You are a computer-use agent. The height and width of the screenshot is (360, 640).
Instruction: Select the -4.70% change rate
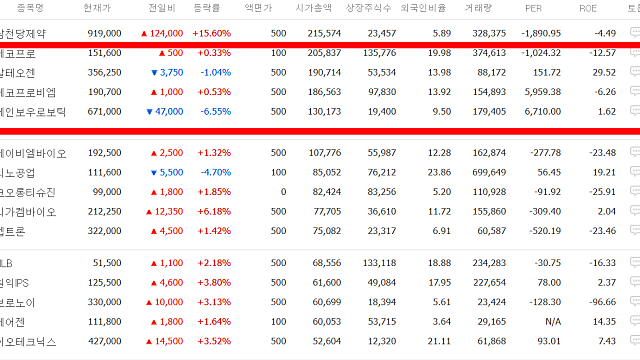click(x=216, y=172)
